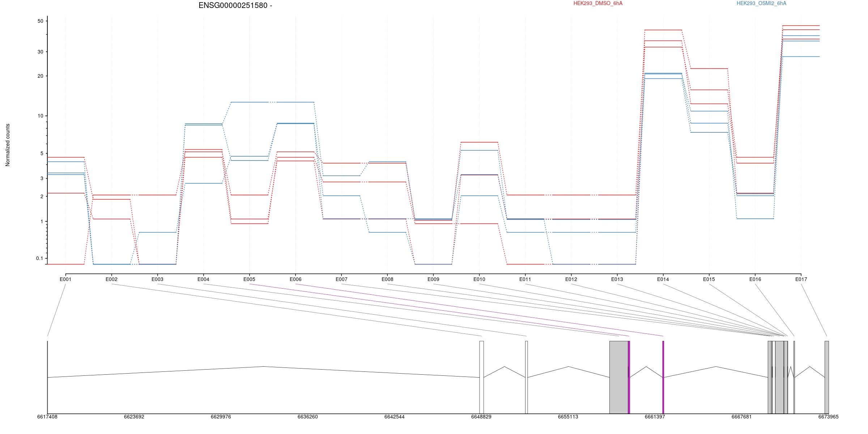The width and height of the screenshot is (868, 434).
Task: Click exon label E015
Action: (709, 279)
